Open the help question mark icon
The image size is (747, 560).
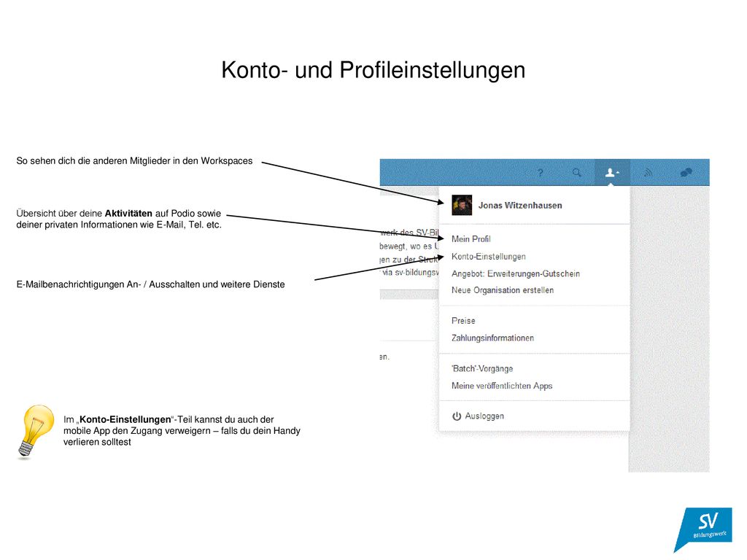(x=541, y=173)
